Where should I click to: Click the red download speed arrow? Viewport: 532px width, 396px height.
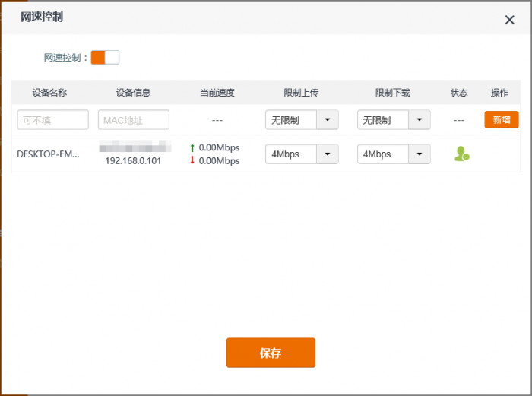192,161
